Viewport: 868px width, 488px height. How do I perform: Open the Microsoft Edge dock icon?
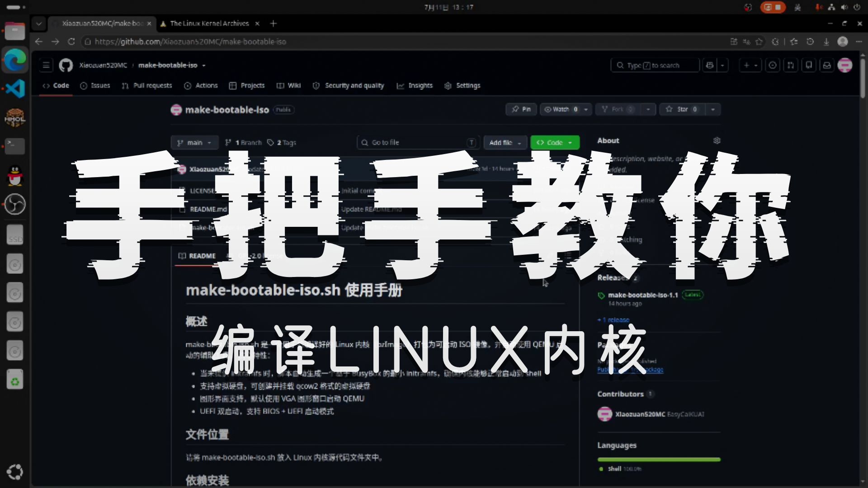click(x=15, y=60)
